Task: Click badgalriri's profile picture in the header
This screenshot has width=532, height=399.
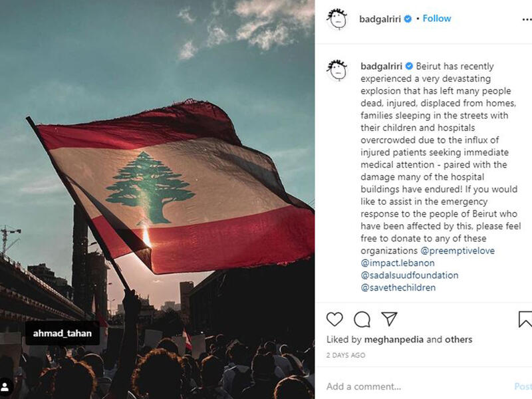Action: click(x=336, y=18)
